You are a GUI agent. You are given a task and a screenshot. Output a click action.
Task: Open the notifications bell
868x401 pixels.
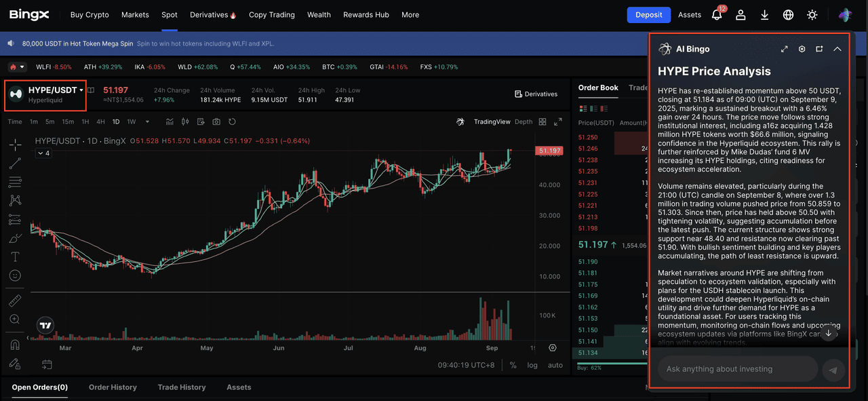[717, 15]
